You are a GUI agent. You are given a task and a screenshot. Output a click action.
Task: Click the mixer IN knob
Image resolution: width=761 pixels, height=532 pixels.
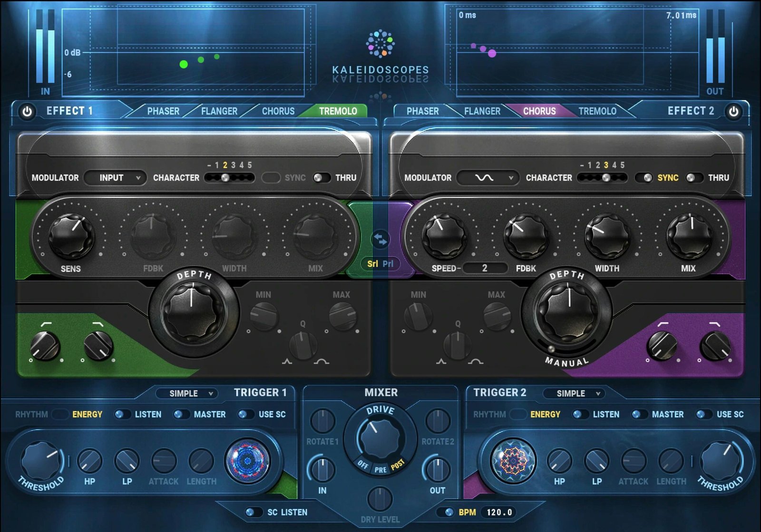coord(322,469)
